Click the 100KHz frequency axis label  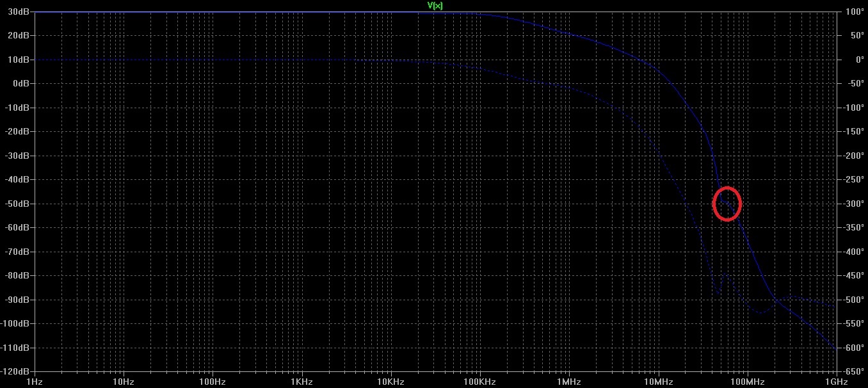(x=480, y=382)
